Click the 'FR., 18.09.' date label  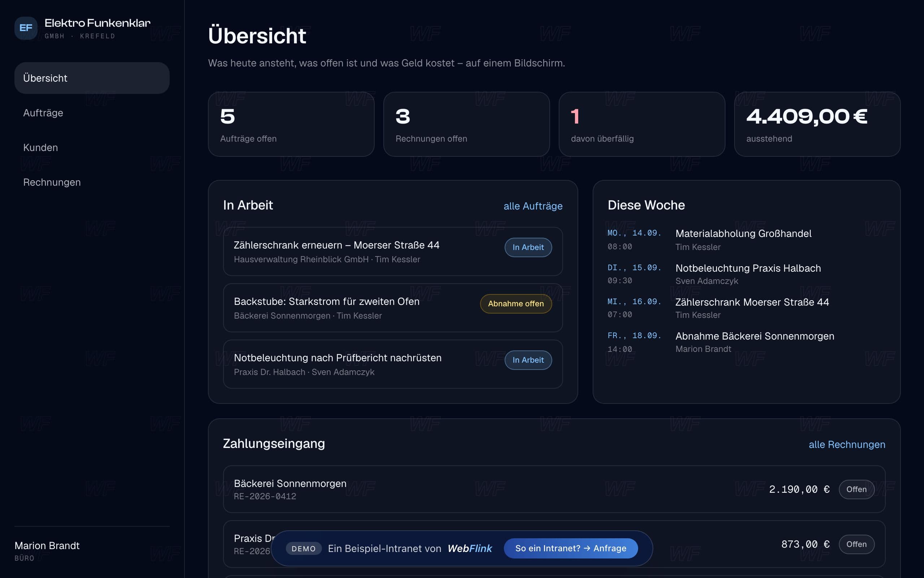tap(634, 336)
